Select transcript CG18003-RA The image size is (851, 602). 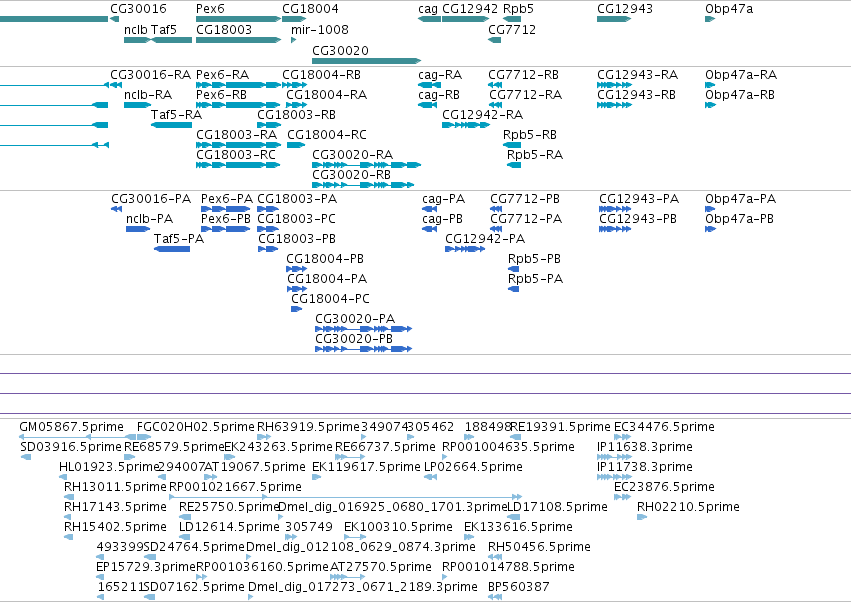238,145
